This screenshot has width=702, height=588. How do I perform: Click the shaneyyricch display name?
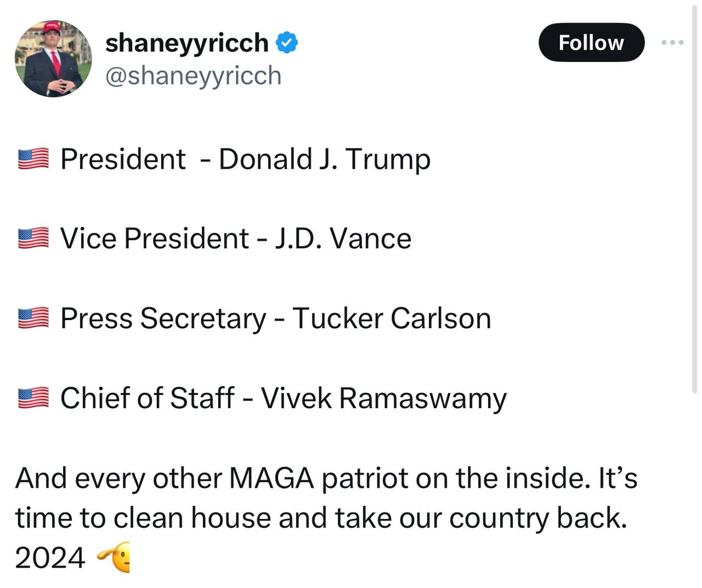click(x=186, y=43)
